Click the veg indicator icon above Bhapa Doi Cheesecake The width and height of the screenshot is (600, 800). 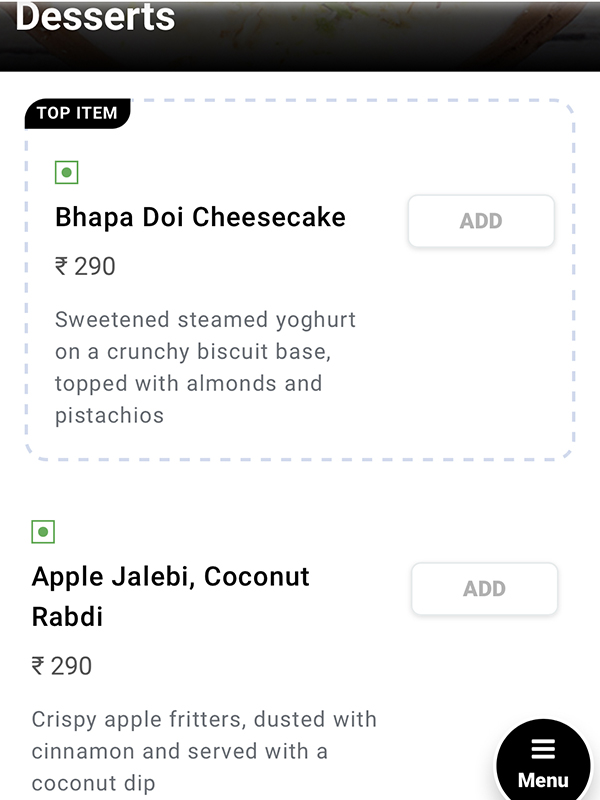66,173
